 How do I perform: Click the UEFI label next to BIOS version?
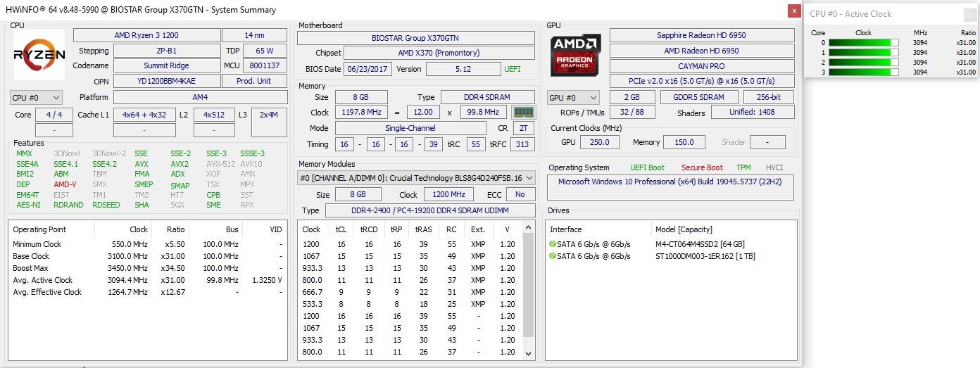click(513, 69)
